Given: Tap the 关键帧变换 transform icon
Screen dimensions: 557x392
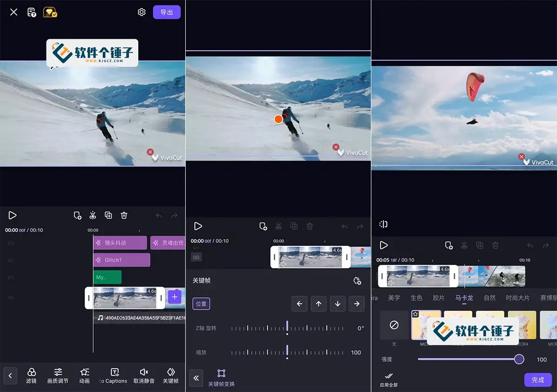Looking at the screenshot, I should pyautogui.click(x=221, y=376).
